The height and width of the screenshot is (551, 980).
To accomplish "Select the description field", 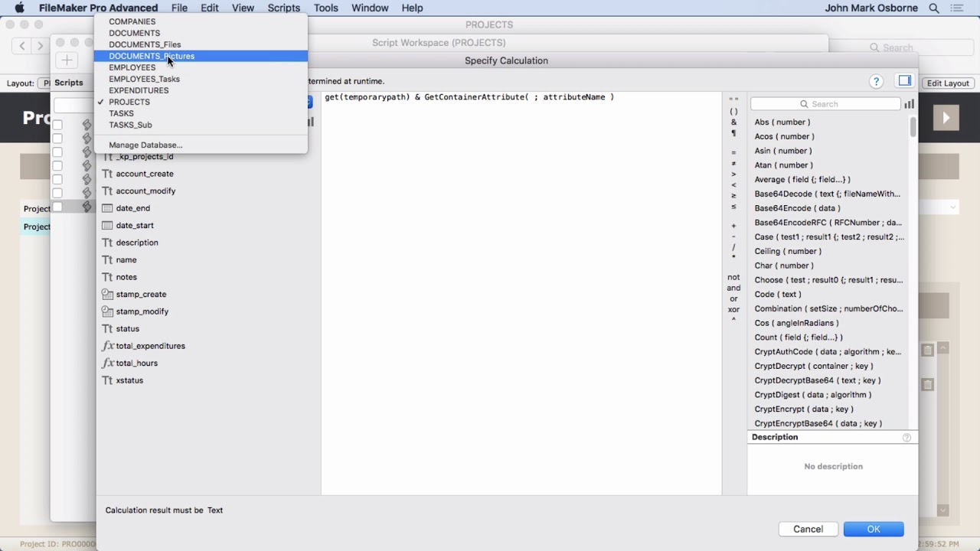I will point(137,243).
